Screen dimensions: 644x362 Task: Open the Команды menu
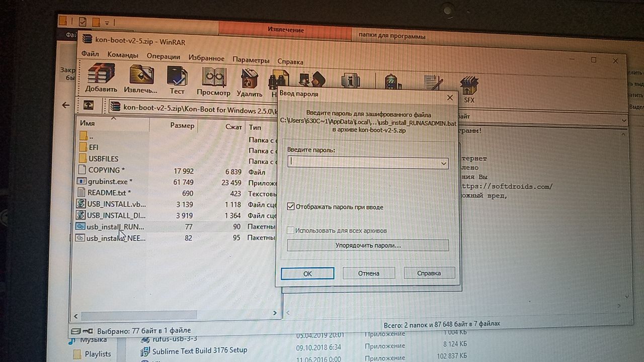coord(123,55)
